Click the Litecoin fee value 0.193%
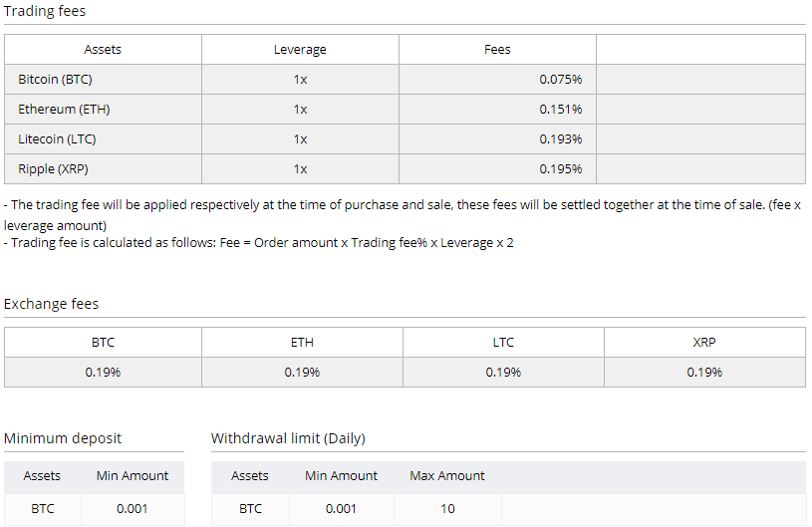The height and width of the screenshot is (527, 812). click(560, 138)
